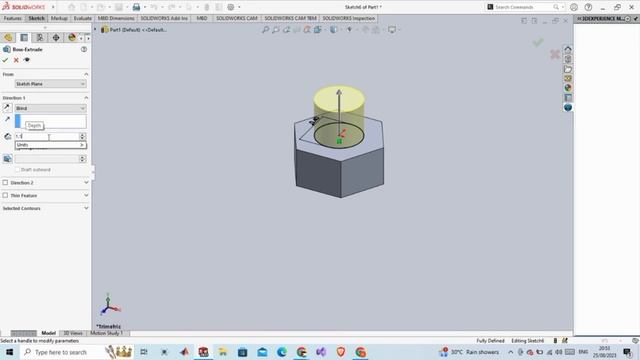Expand the Thin Feature section chevron

click(x=86, y=196)
